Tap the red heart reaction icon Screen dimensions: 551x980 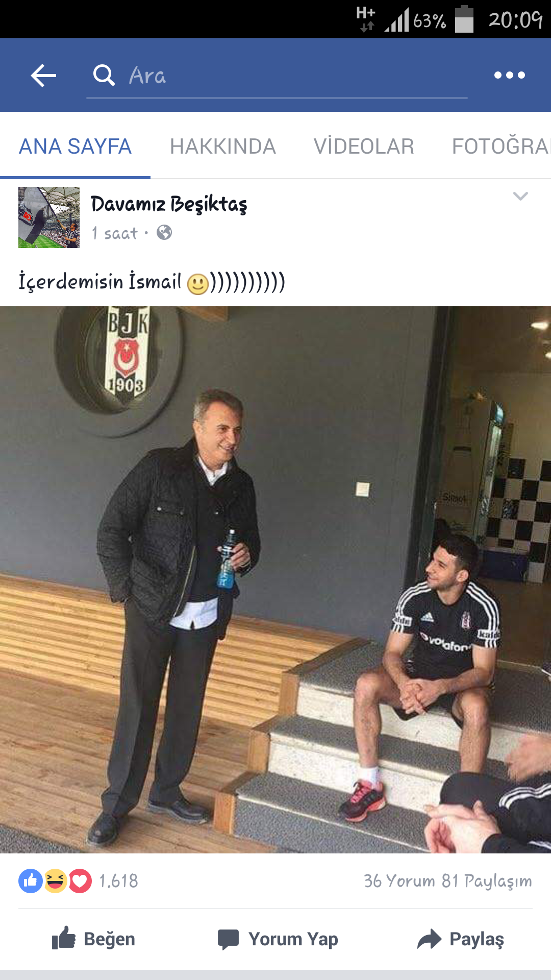pos(80,881)
